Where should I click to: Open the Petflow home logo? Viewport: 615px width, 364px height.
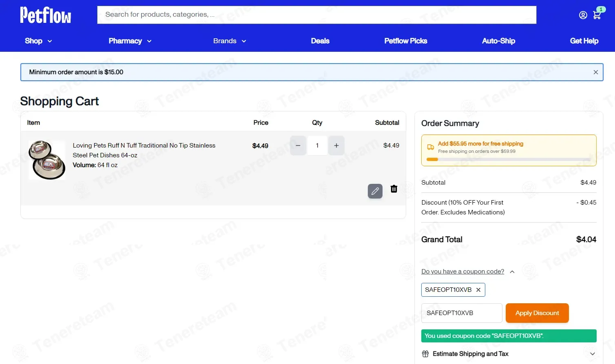[x=46, y=15]
